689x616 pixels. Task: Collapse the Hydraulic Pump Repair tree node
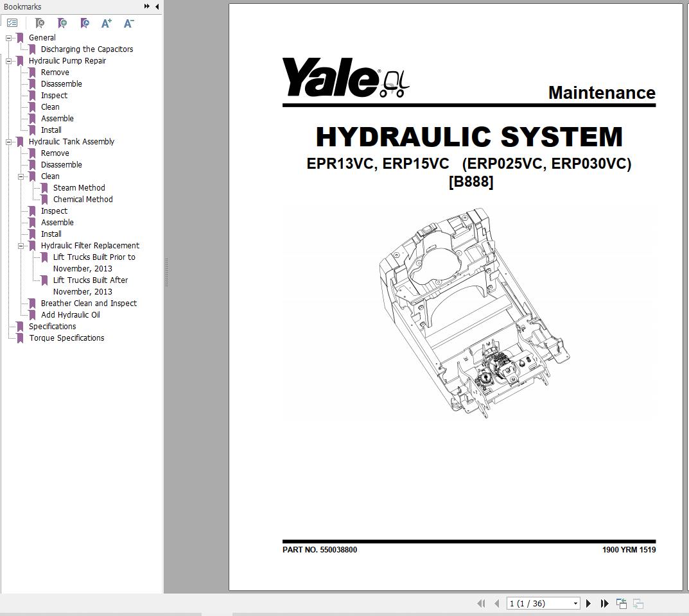coord(9,61)
